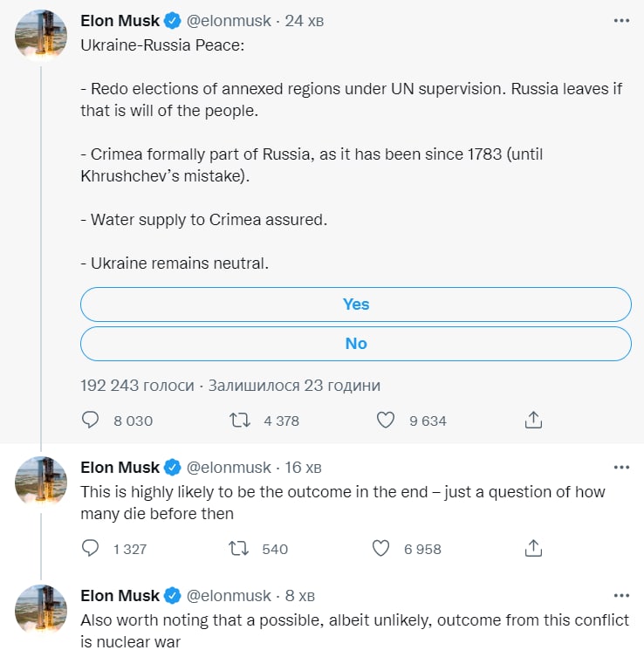
Task: Open the '24 хв' timestamp link
Action: [305, 21]
